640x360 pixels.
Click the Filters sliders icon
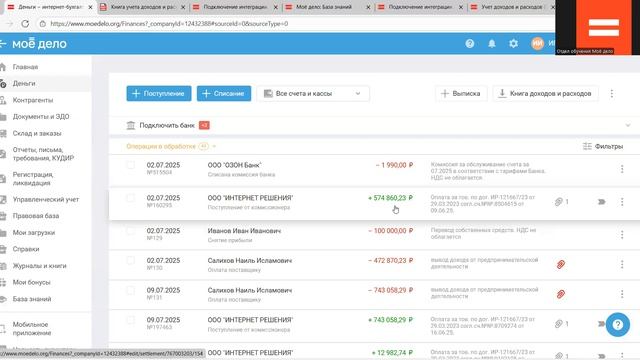[x=587, y=146]
